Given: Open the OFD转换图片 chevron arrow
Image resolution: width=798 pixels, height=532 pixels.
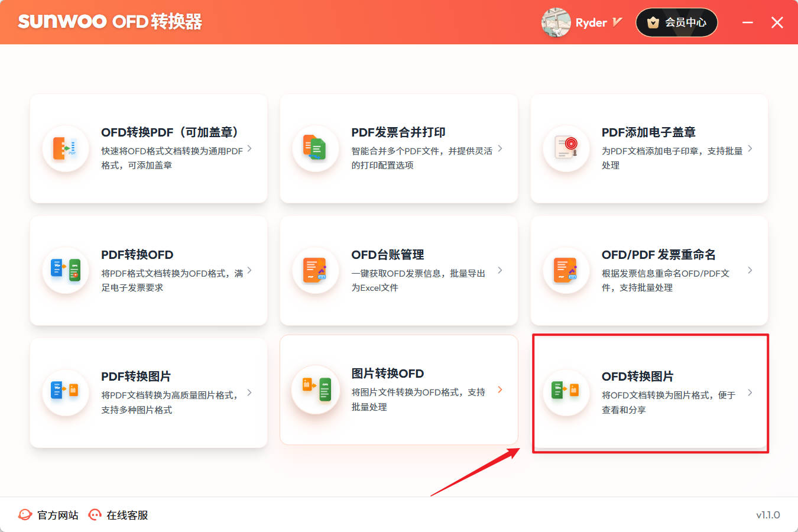Looking at the screenshot, I should pyautogui.click(x=750, y=392).
